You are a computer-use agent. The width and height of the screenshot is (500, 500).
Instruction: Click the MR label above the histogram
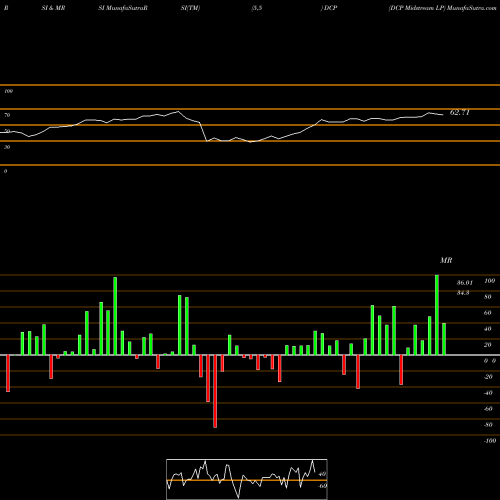pyautogui.click(x=446, y=261)
